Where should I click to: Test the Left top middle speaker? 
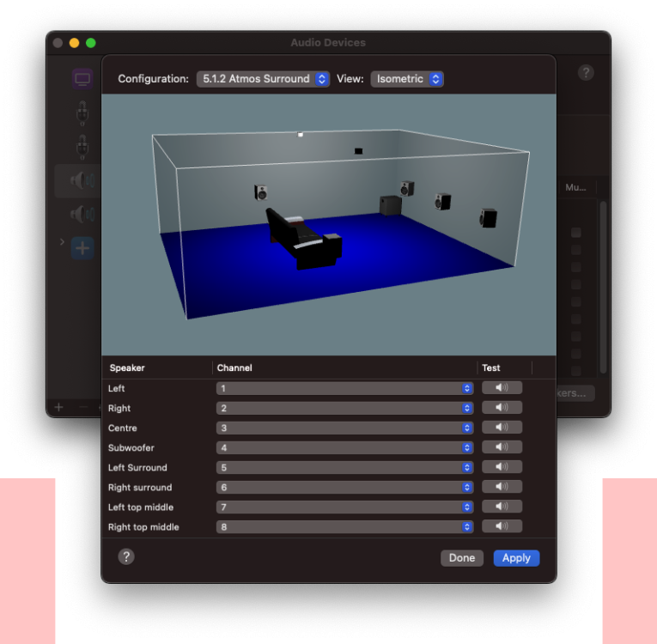click(502, 507)
